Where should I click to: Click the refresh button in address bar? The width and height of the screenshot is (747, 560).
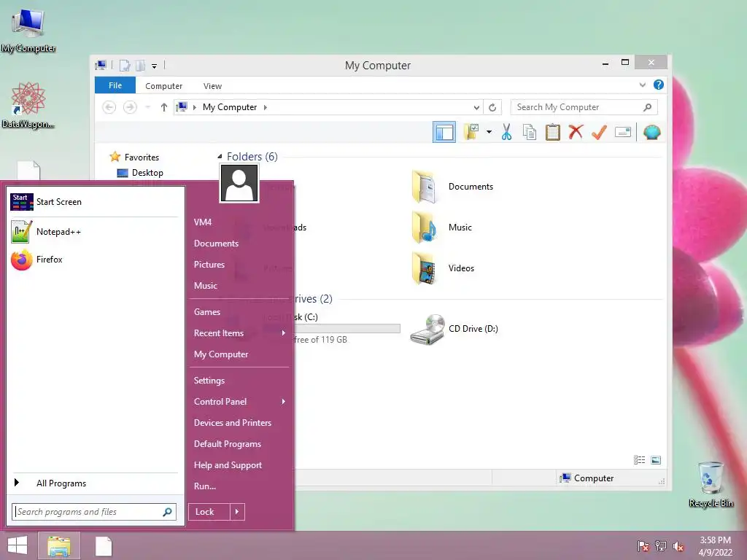click(492, 107)
